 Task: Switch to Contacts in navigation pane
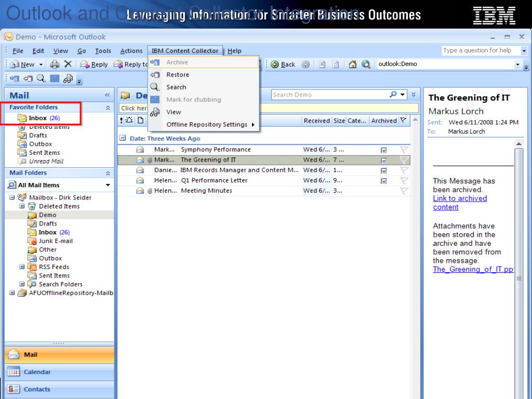pos(59,389)
